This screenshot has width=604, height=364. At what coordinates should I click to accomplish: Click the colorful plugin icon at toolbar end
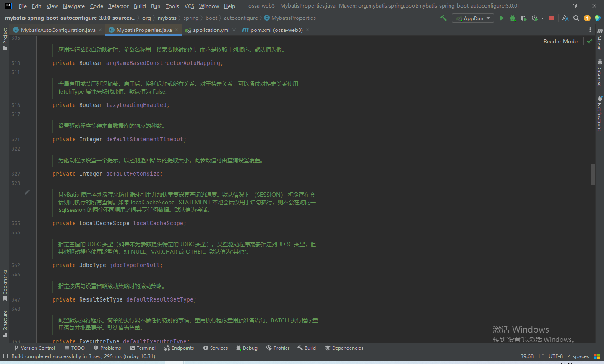coord(598,18)
